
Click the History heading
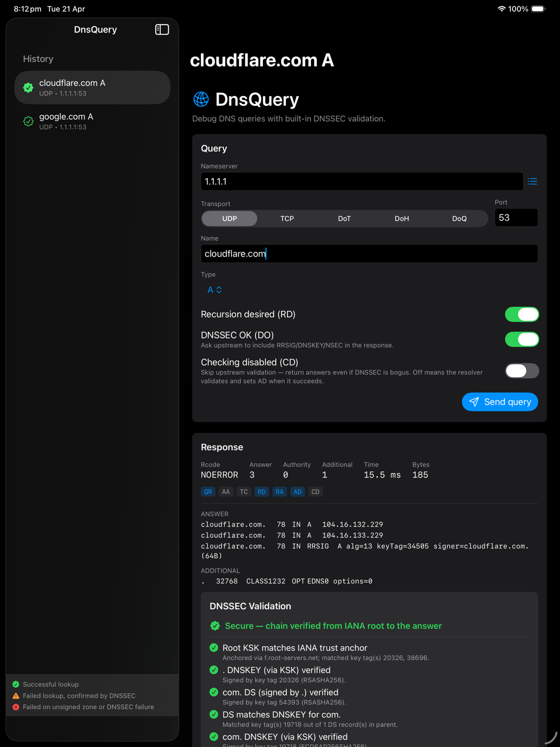click(x=38, y=59)
